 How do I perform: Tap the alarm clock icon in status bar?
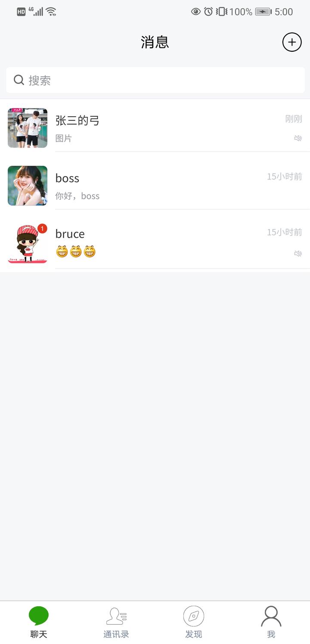point(208,12)
